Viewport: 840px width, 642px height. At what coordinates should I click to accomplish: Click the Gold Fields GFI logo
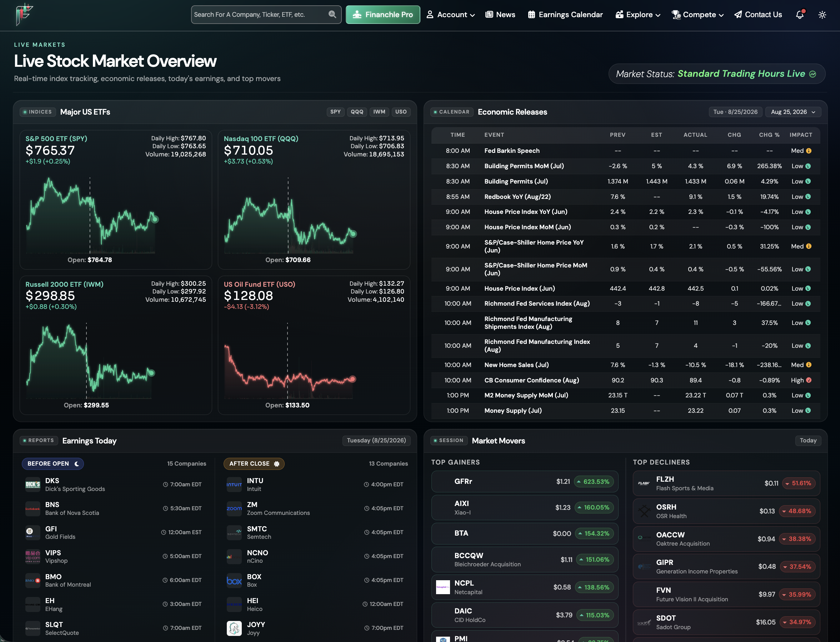pos(33,532)
